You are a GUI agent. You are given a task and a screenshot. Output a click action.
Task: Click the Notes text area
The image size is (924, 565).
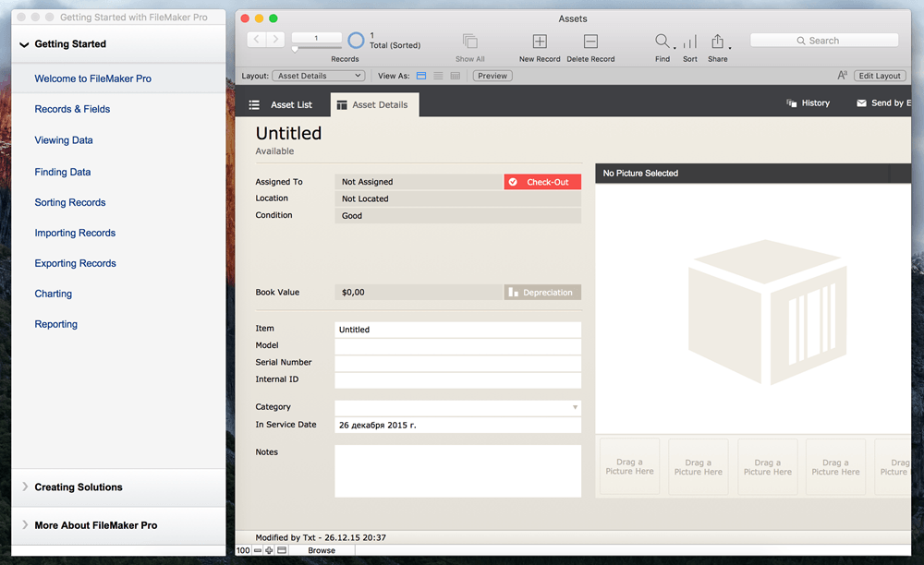pos(458,471)
